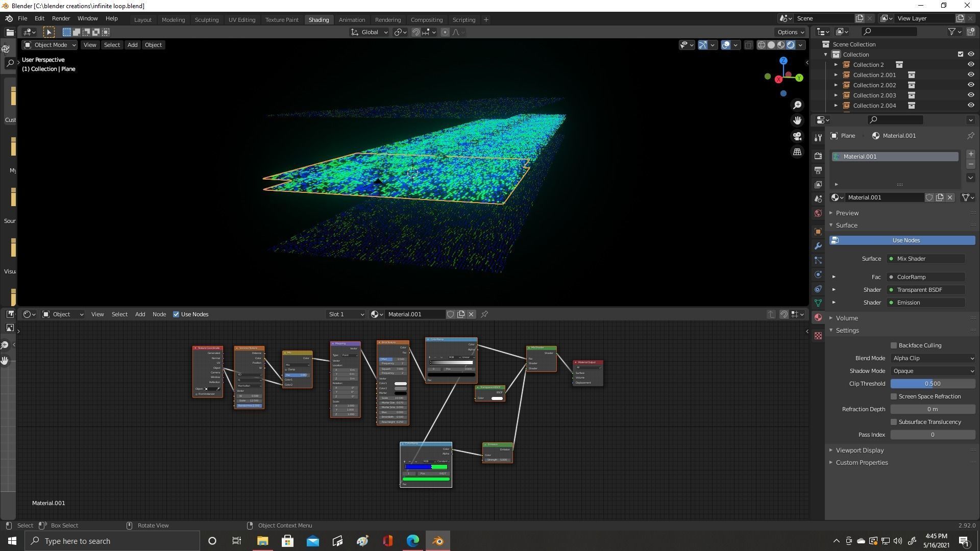This screenshot has width=980, height=551.
Task: Open the Render Properties tab
Action: coord(818,156)
